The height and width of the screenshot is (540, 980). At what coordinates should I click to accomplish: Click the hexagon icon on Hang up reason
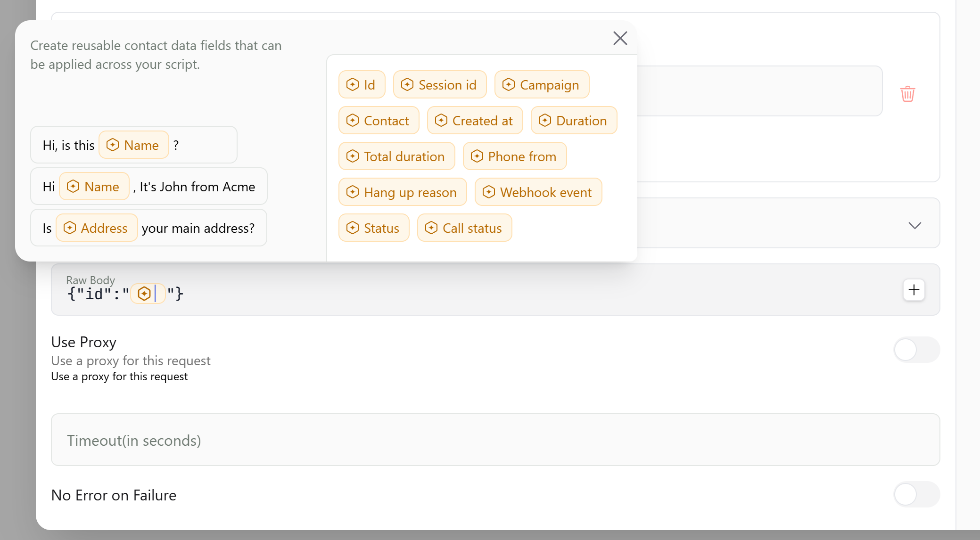[352, 192]
